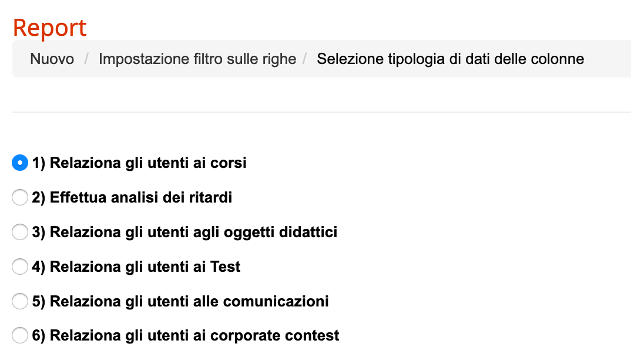Click the '4) Relaziona gli utenti ai Test' label text
The image size is (631, 364).
click(x=136, y=267)
